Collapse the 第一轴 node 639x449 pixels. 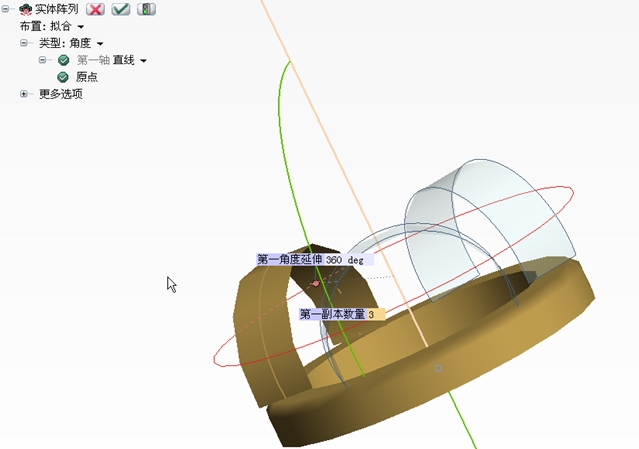point(42,60)
